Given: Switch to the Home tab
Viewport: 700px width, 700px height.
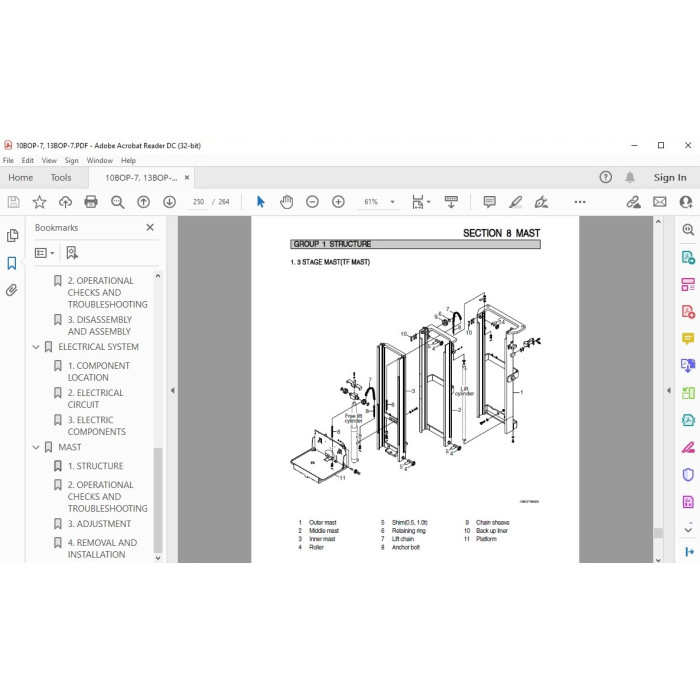Looking at the screenshot, I should click(x=21, y=178).
